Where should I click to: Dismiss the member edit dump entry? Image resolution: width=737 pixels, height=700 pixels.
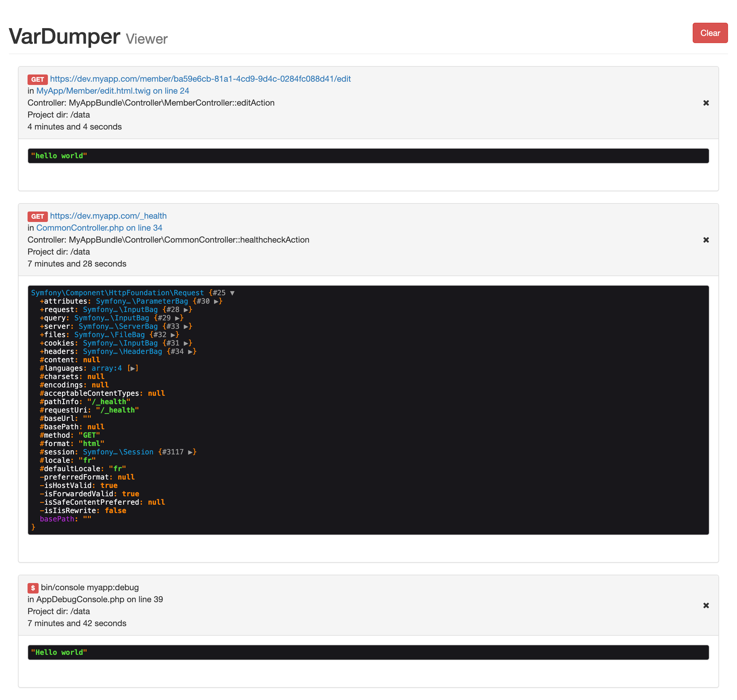[x=706, y=103]
